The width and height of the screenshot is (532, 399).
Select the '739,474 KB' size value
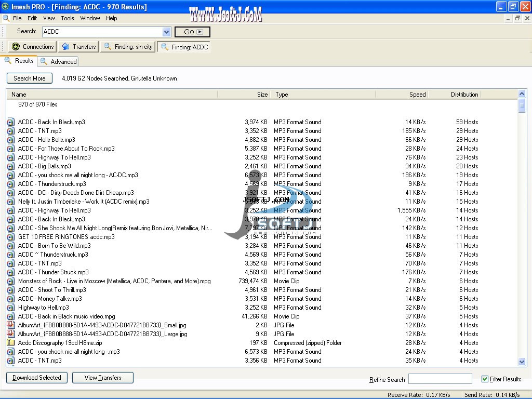[x=253, y=281]
